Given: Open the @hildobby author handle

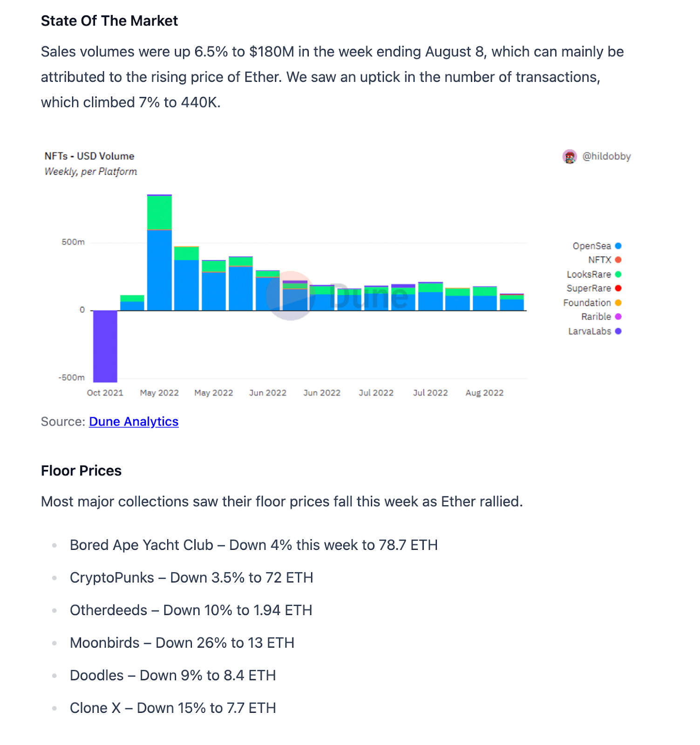Looking at the screenshot, I should tap(606, 156).
